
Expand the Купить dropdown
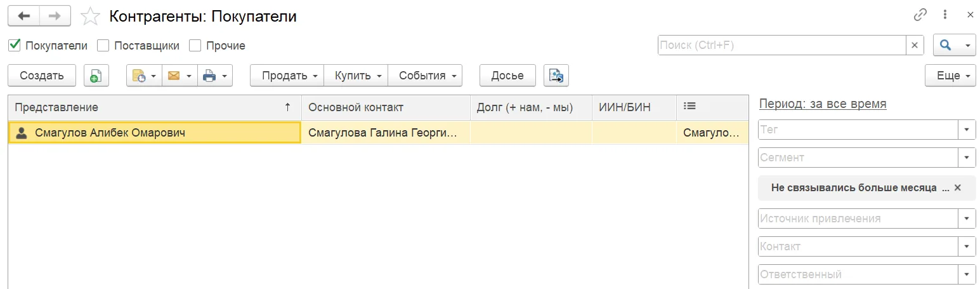point(356,76)
